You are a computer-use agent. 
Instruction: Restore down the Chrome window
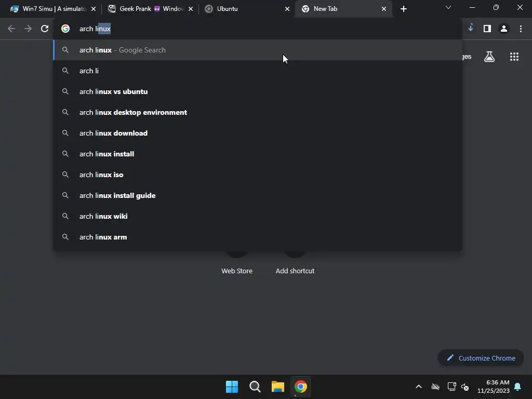(496, 7)
